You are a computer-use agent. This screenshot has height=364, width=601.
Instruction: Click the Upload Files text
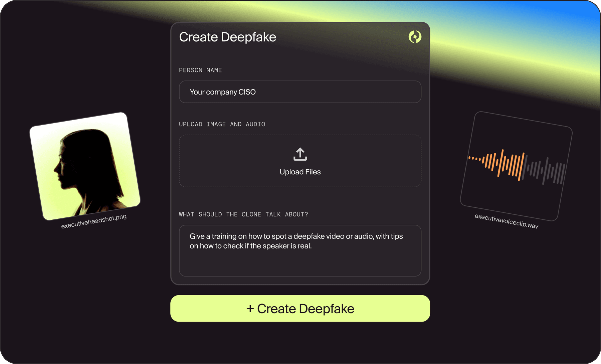tap(300, 172)
